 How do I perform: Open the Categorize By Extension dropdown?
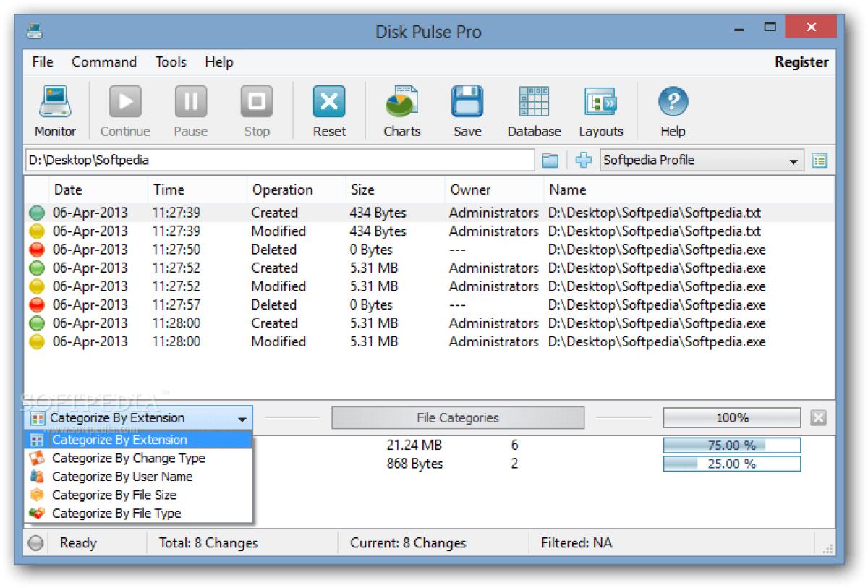pyautogui.click(x=244, y=417)
